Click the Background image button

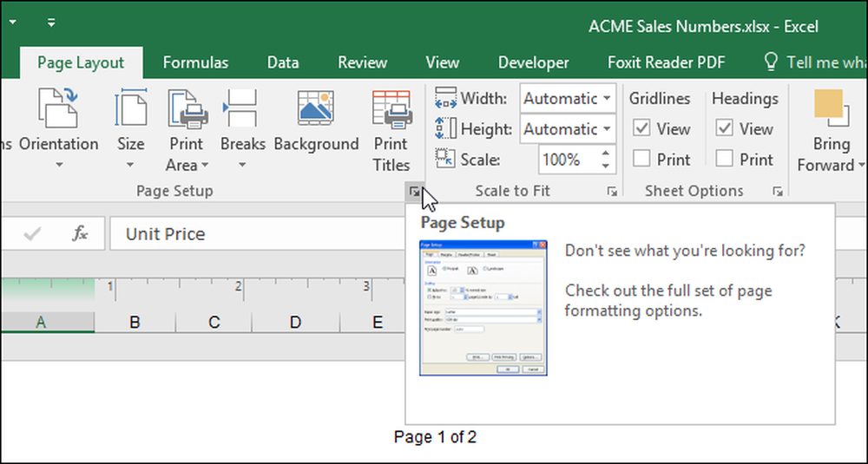click(x=316, y=121)
